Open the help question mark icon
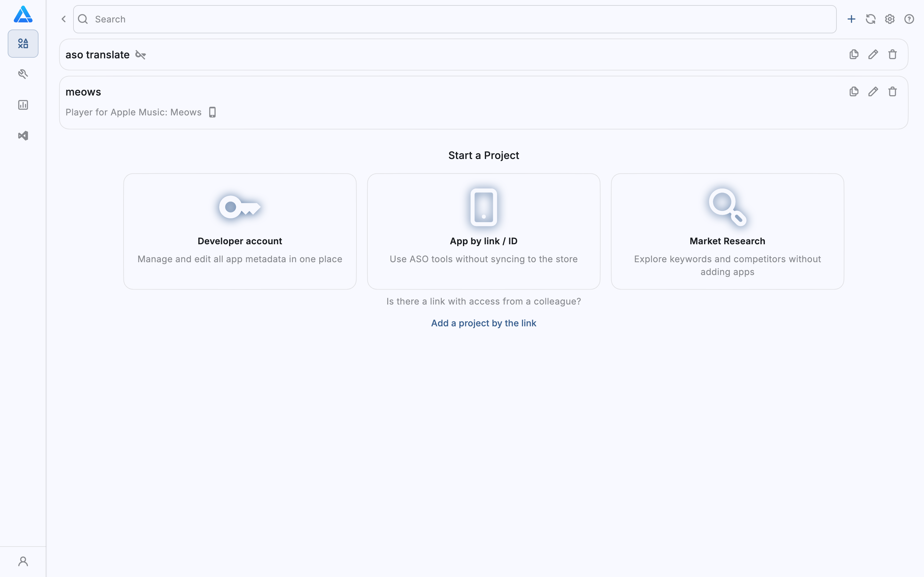 [909, 19]
